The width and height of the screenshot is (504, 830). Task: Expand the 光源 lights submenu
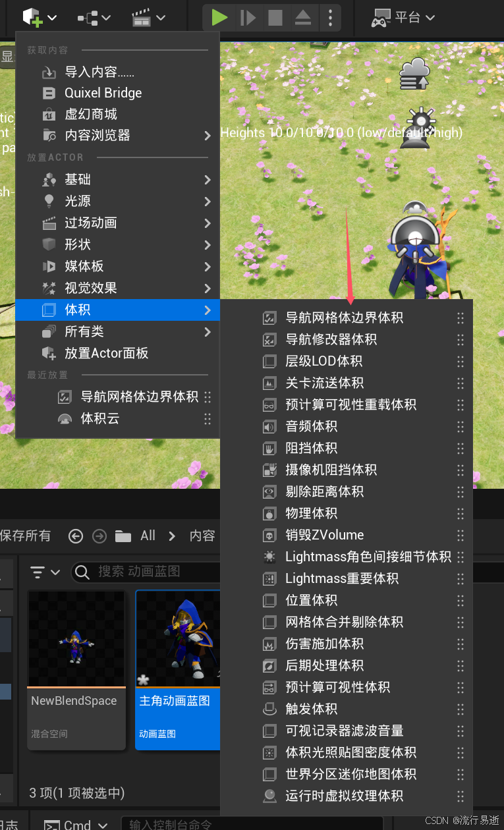click(x=117, y=201)
